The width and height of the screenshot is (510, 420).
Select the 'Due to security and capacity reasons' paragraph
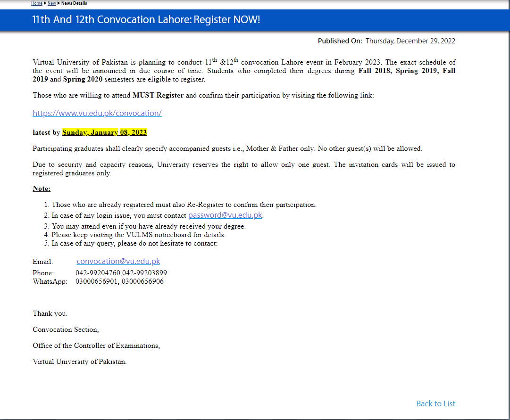[x=244, y=169]
